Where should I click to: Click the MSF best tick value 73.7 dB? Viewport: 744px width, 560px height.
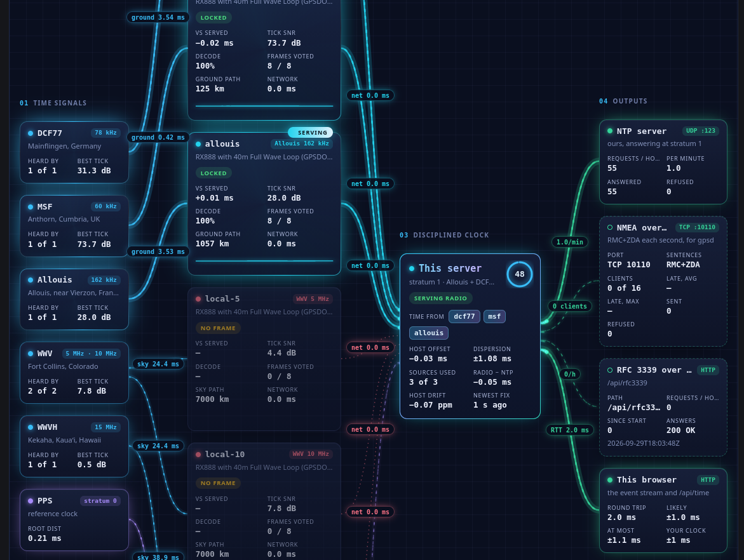click(x=94, y=244)
